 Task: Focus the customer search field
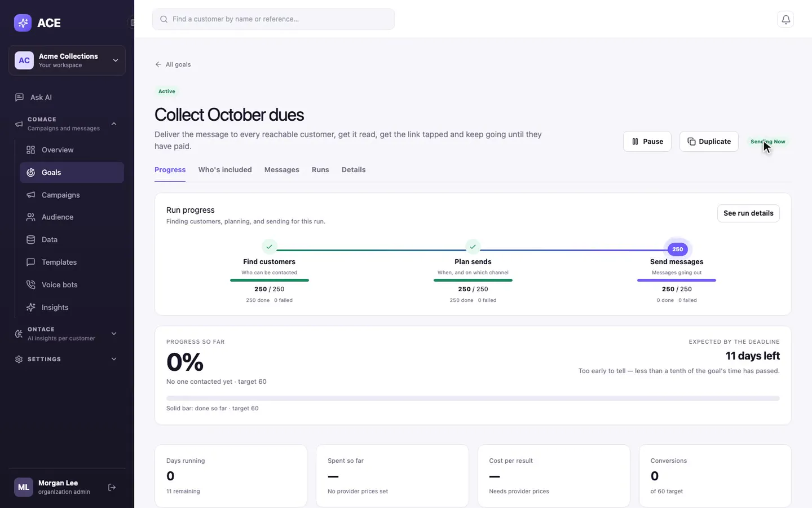tap(273, 19)
